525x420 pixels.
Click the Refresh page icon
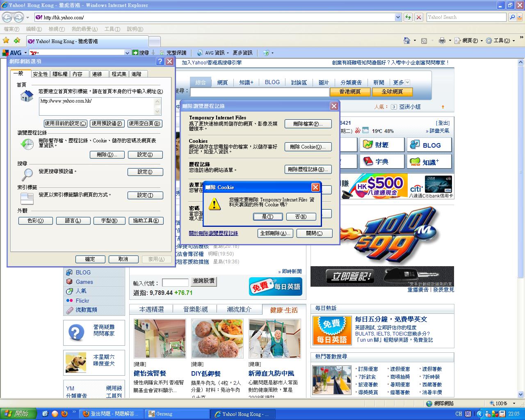pos(408,17)
